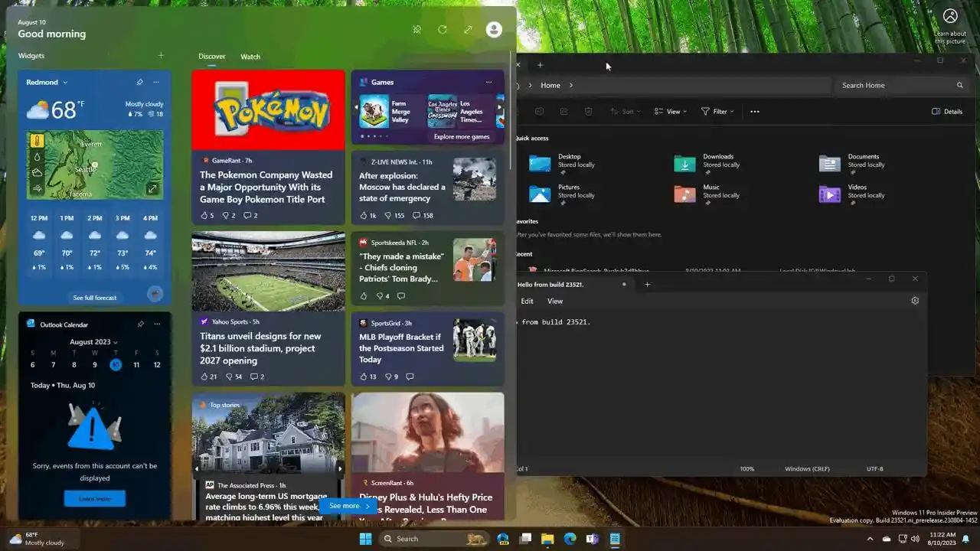Add a widget with the plus icon
Image resolution: width=980 pixels, height=551 pixels.
161,55
